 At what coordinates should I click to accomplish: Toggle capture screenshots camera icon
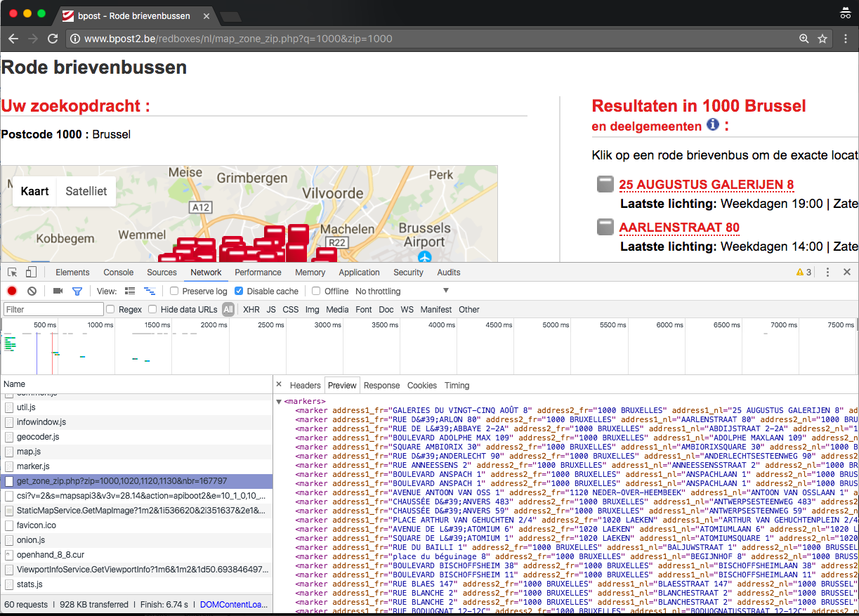point(58,291)
